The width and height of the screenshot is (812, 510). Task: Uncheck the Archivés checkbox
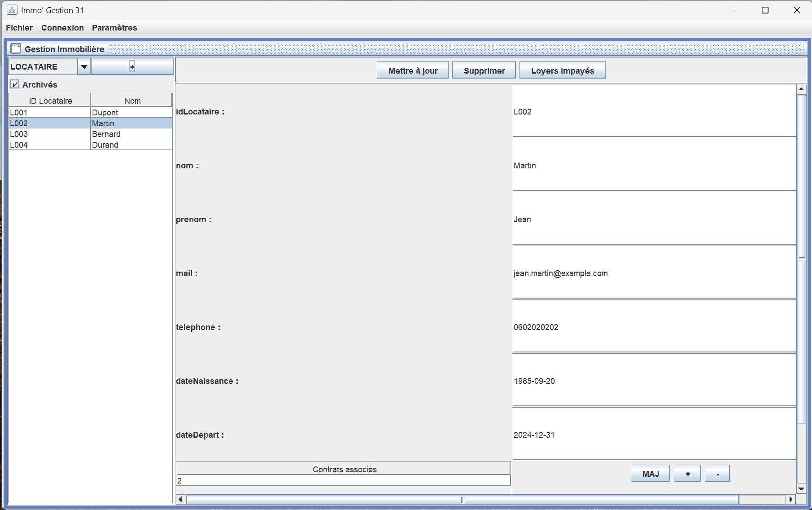pos(15,84)
